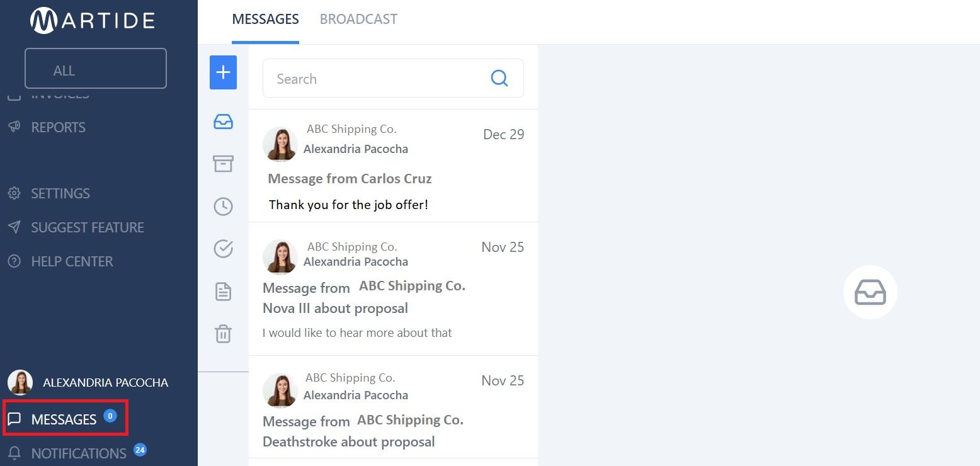This screenshot has height=466, width=980.
Task: Click the empty inbox icon in preview pane
Action: (x=870, y=292)
